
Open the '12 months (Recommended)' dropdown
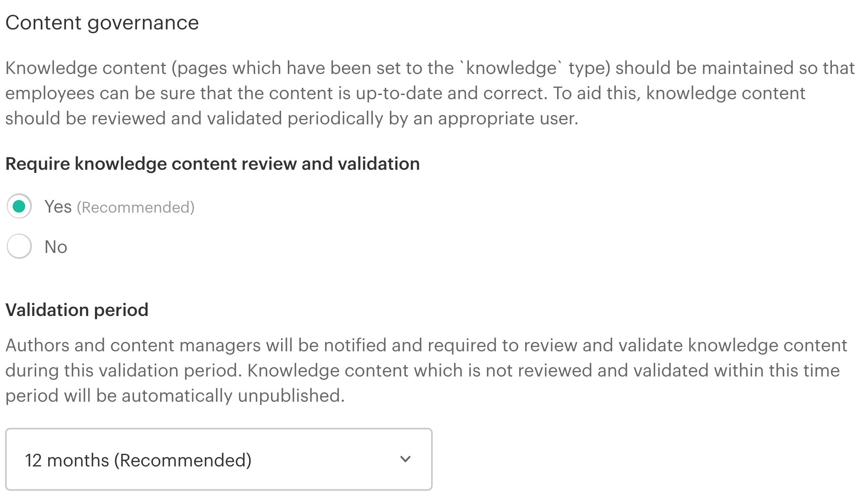pyautogui.click(x=218, y=459)
